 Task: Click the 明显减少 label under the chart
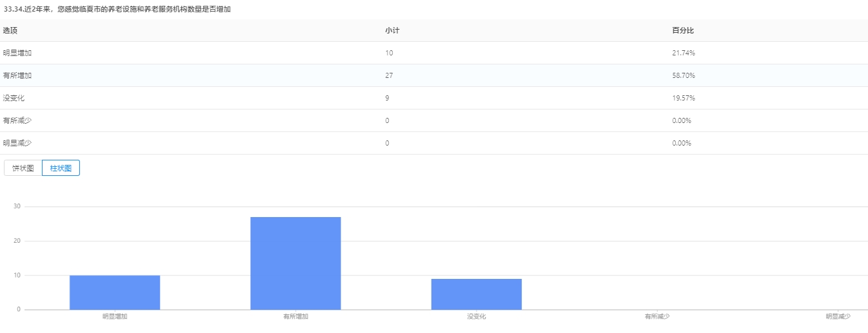click(838, 317)
